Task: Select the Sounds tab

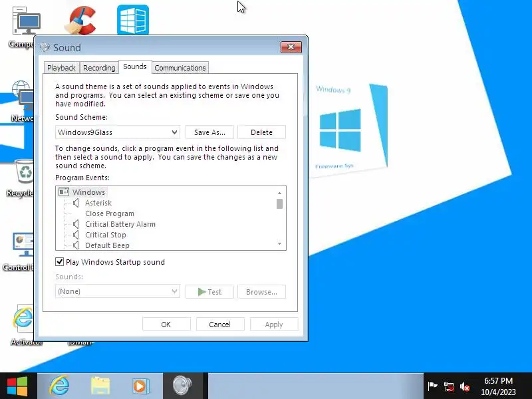Action: 135,66
